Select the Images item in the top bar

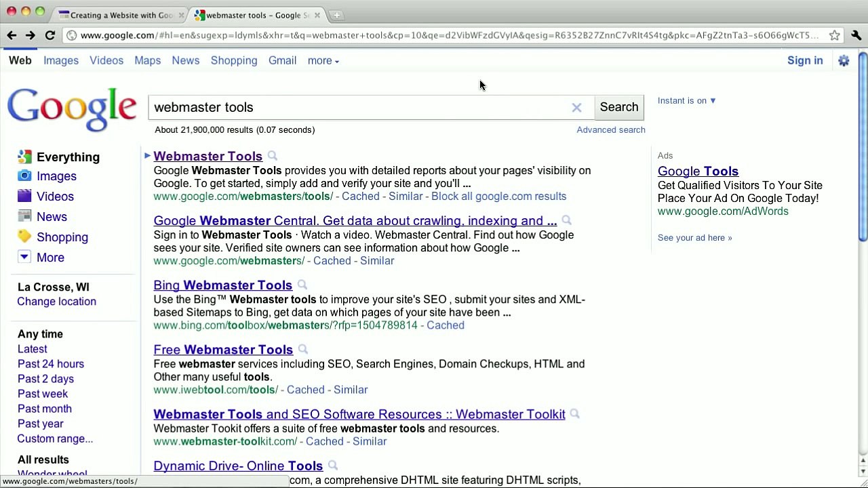point(61,61)
